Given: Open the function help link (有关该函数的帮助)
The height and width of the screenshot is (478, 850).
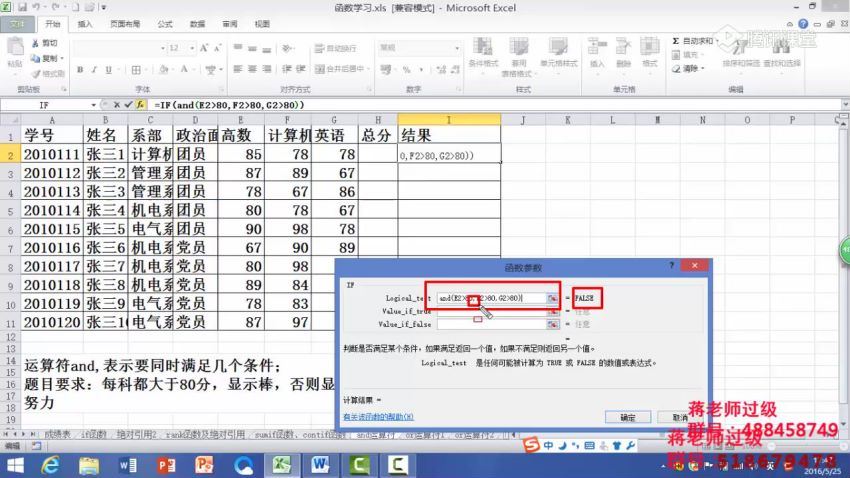Looking at the screenshot, I should (378, 417).
